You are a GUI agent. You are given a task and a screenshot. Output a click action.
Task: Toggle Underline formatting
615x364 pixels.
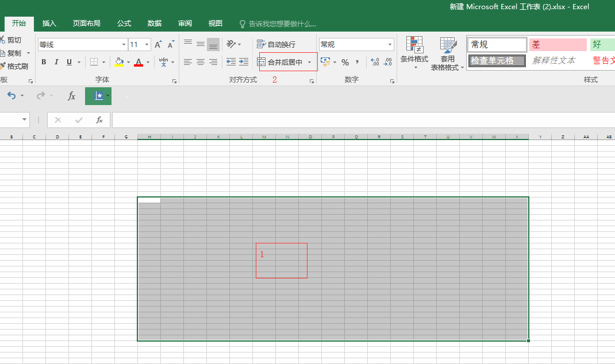click(69, 62)
